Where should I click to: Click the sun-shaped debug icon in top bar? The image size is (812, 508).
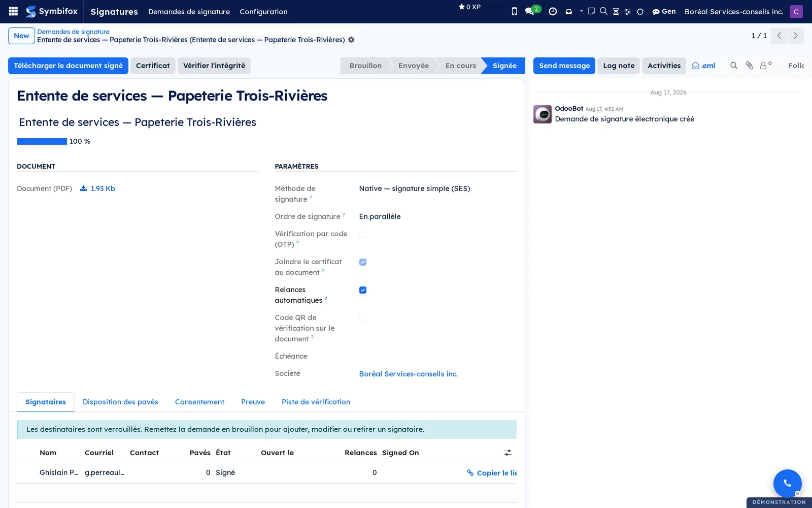640,11
